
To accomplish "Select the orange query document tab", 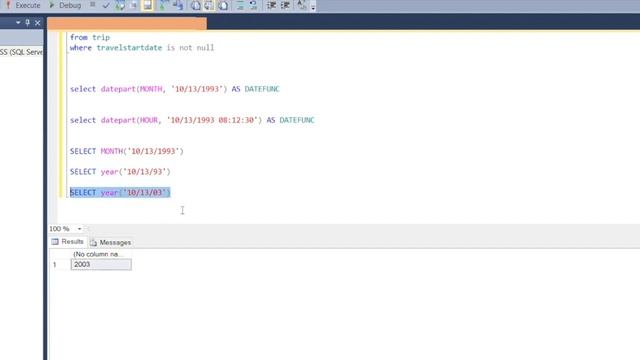I will (x=127, y=23).
